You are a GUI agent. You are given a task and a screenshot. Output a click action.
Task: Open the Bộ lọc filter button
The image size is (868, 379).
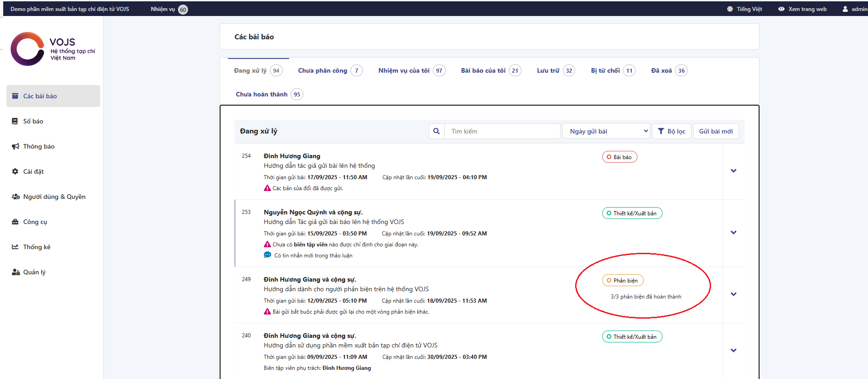click(x=671, y=131)
